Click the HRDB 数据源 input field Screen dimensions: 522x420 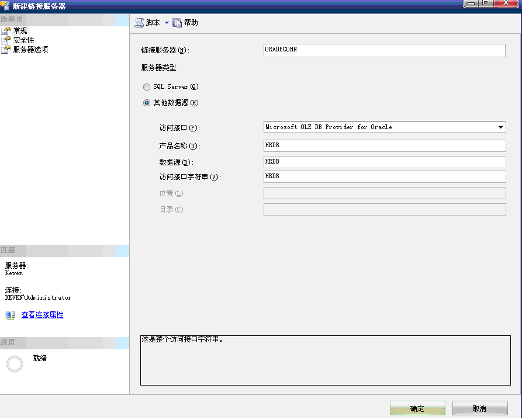[385, 162]
